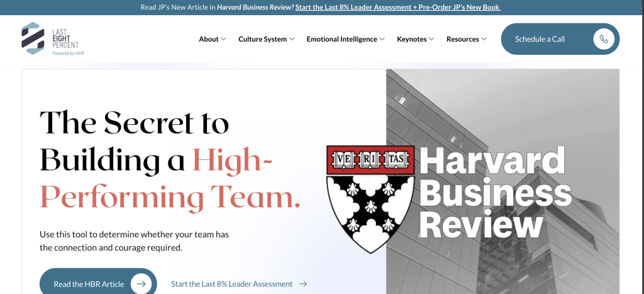Image resolution: width=644 pixels, height=294 pixels.
Task: Choose Keynotes in the navigation bar
Action: pyautogui.click(x=411, y=39)
